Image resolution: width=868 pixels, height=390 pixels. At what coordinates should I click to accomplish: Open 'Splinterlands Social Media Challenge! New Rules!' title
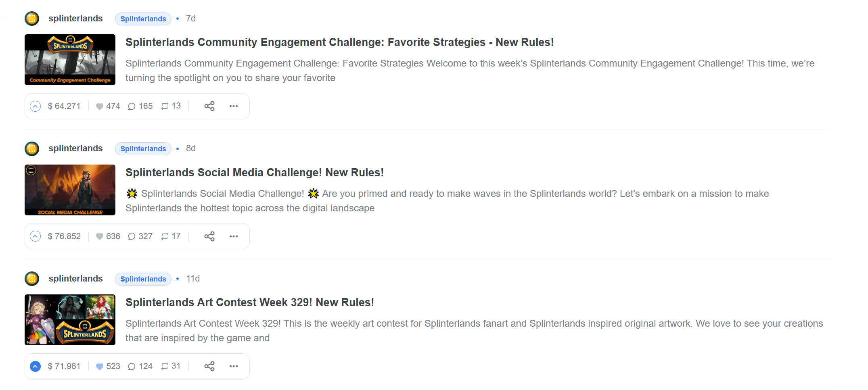click(255, 173)
